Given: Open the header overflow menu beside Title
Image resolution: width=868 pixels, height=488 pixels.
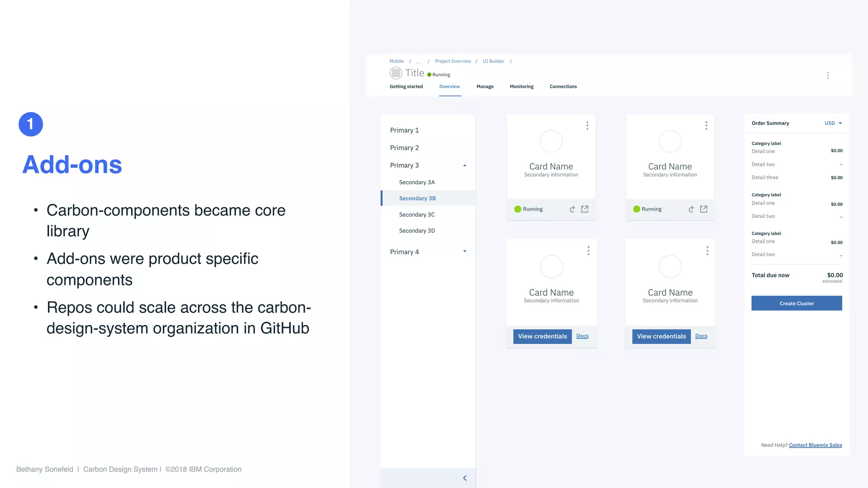Looking at the screenshot, I should point(827,75).
